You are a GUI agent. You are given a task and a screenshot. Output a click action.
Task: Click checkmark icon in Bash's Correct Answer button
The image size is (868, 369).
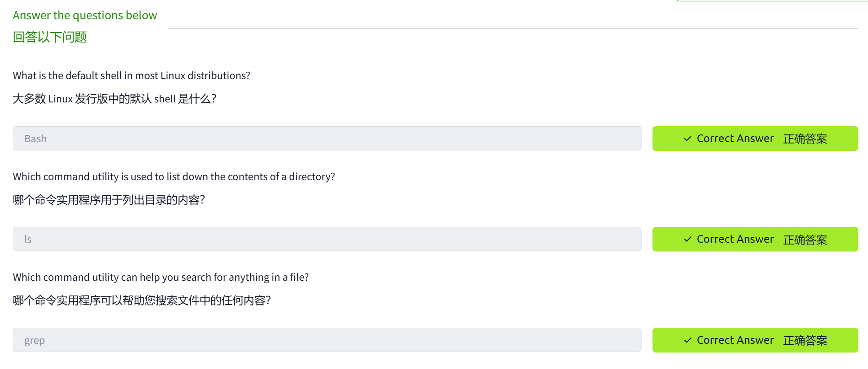[687, 139]
